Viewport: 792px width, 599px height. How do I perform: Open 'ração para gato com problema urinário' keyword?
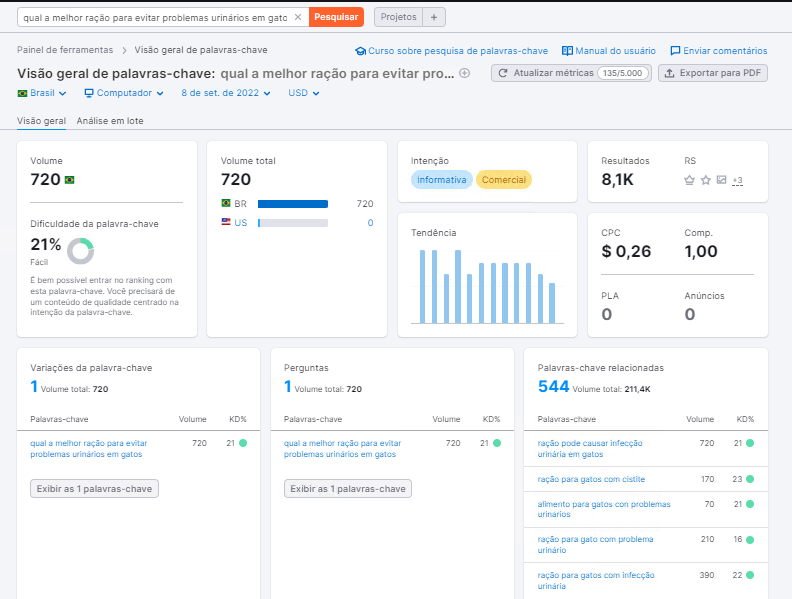click(596, 544)
